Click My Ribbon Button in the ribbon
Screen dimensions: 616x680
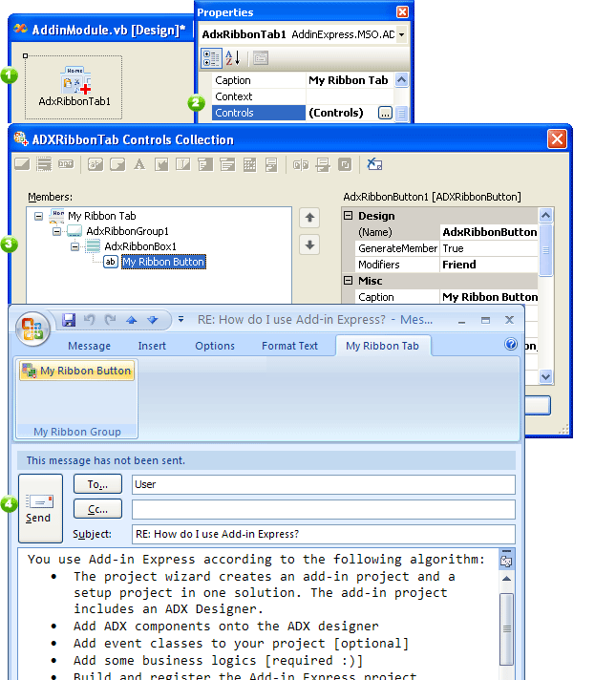[76, 371]
